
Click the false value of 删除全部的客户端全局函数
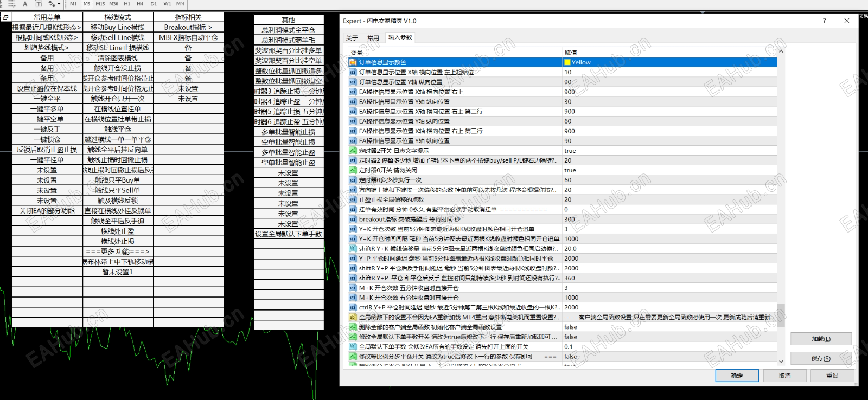pyautogui.click(x=570, y=327)
